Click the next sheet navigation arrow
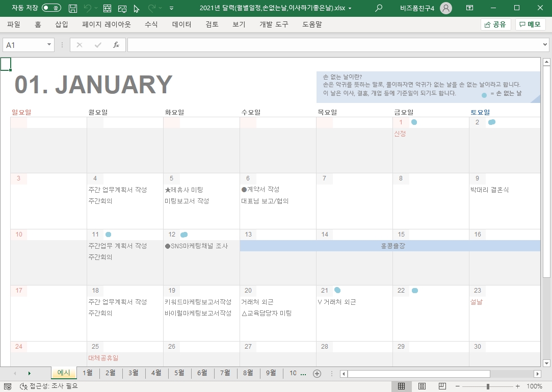552x392 pixels. [29, 373]
